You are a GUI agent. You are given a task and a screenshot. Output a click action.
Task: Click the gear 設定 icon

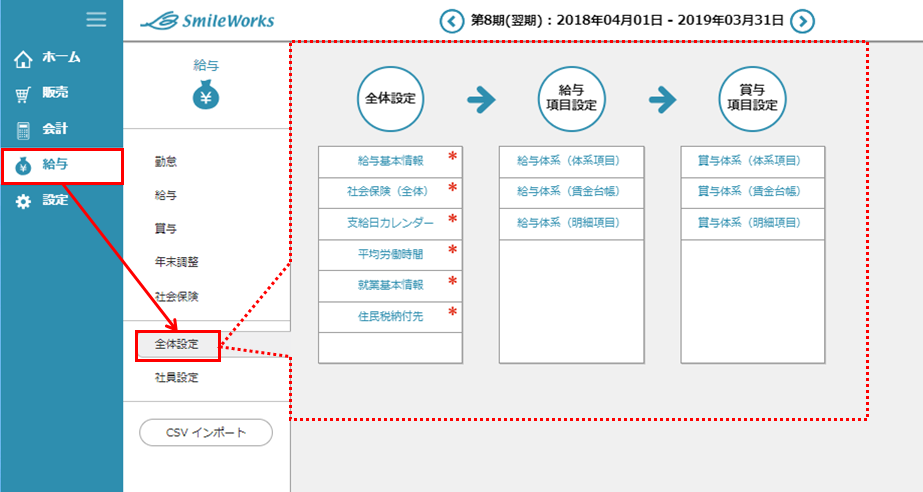click(23, 202)
